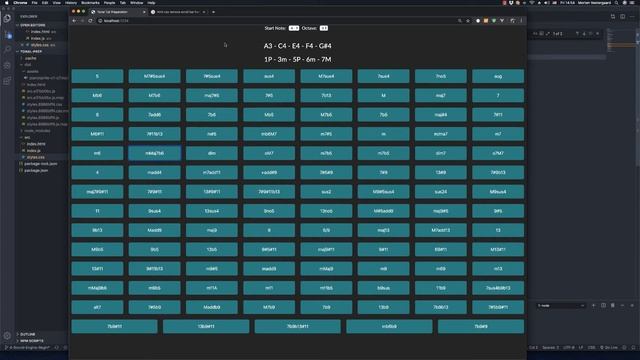Go forward in the Chrome browser
Image resolution: width=640 pixels, height=360 pixels.
[82, 20]
